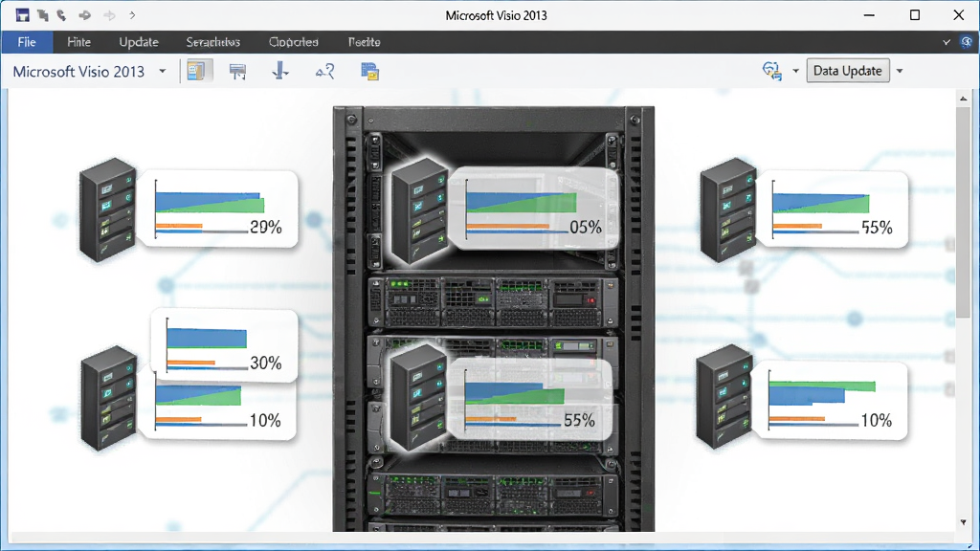Expand the arrow right of Data Update
This screenshot has height=551, width=980.
click(900, 71)
